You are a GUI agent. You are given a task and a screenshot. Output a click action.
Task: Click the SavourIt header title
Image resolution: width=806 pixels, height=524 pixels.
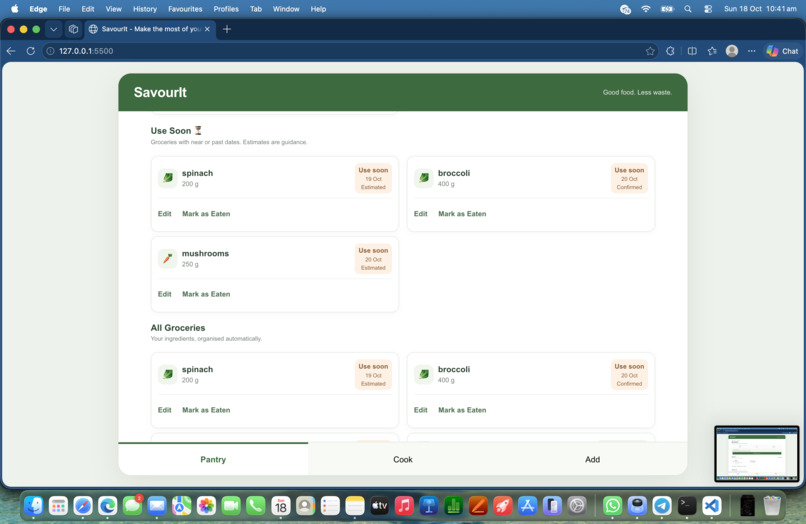pyautogui.click(x=160, y=92)
